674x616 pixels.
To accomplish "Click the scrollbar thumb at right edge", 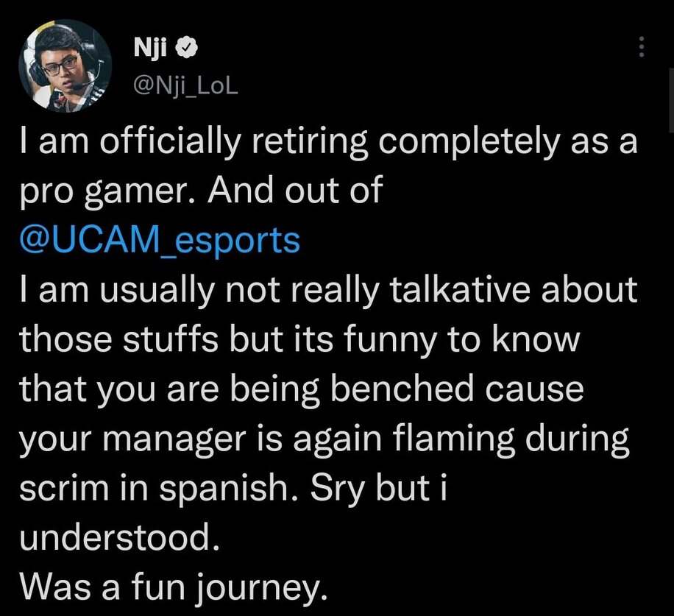I will coord(671,99).
